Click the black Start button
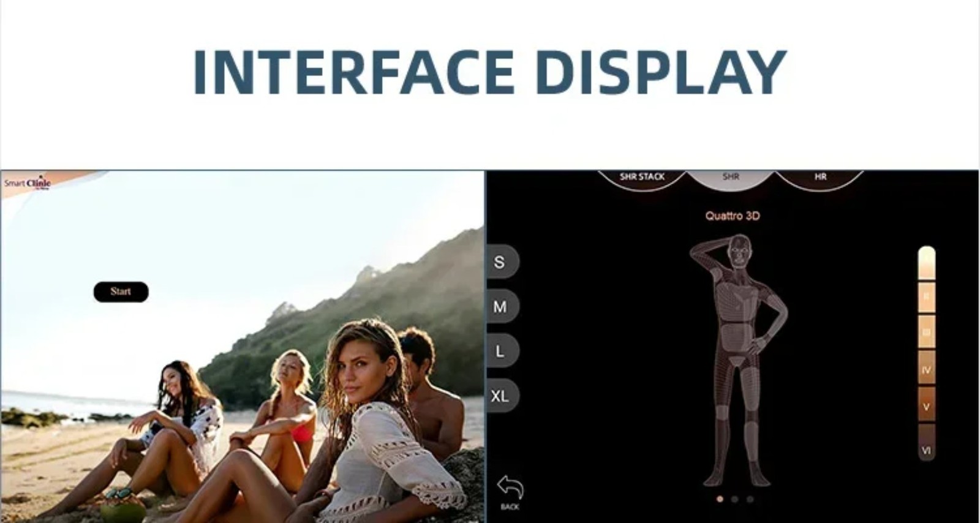This screenshot has width=980, height=523. click(121, 292)
